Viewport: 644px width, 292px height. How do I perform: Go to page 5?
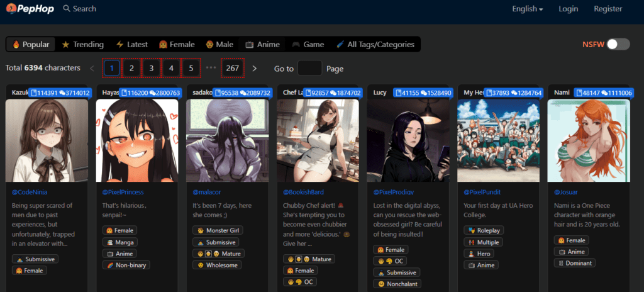191,68
